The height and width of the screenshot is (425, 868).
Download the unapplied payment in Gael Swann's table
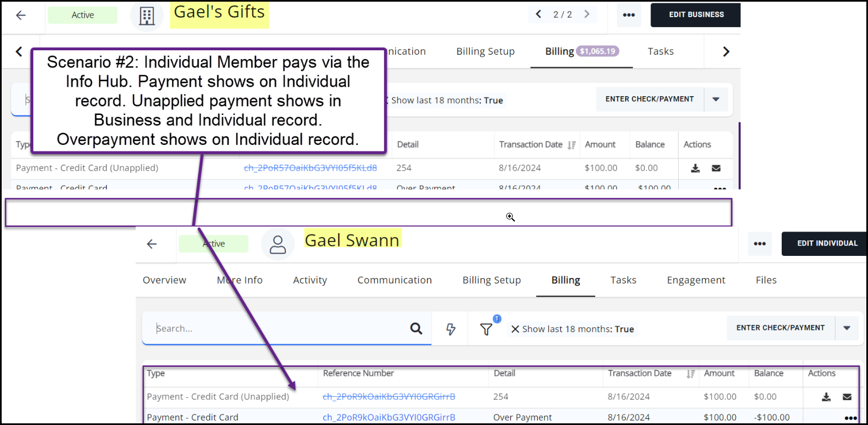point(826,397)
